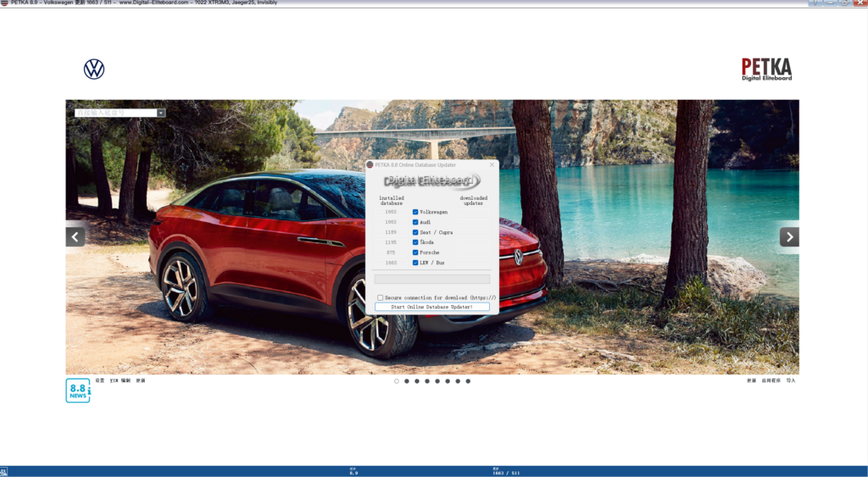Screen dimensions: 868x477
Task: Uncheck the Audi database checkbox
Action: (x=415, y=222)
